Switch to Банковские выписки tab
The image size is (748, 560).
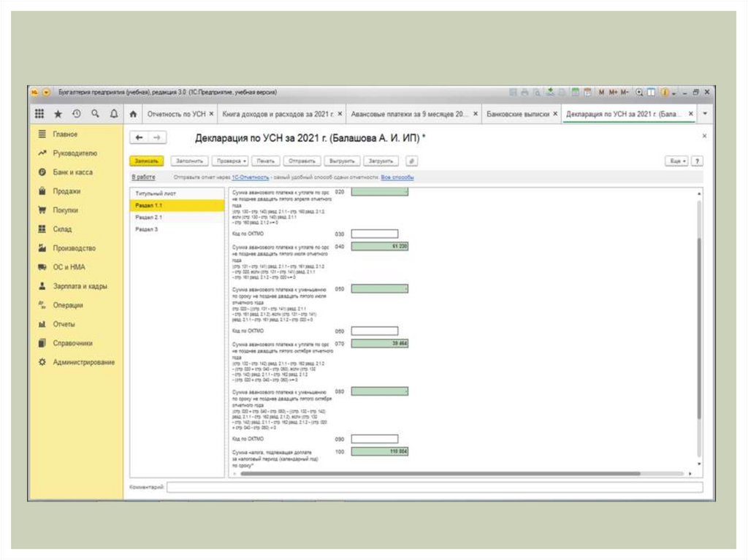tap(517, 115)
